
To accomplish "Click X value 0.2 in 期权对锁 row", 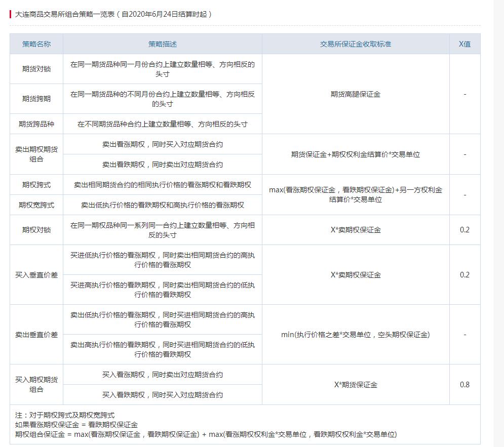I will pyautogui.click(x=465, y=230).
